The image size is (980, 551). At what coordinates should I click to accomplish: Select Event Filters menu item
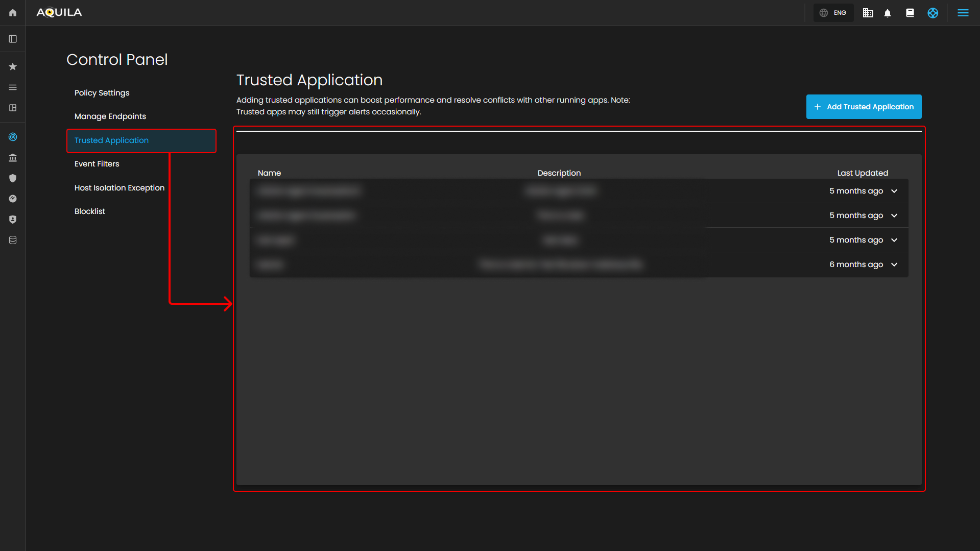pyautogui.click(x=97, y=164)
